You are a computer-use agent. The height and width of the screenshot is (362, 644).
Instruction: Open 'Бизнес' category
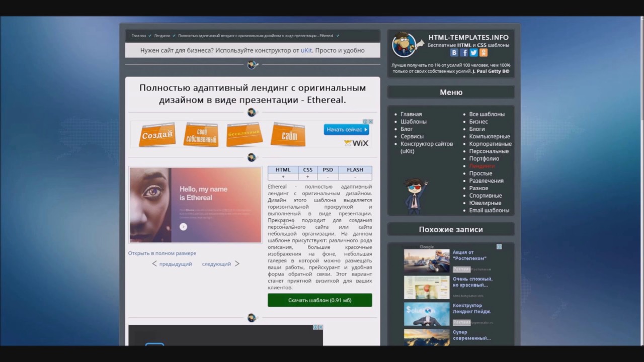[478, 122]
